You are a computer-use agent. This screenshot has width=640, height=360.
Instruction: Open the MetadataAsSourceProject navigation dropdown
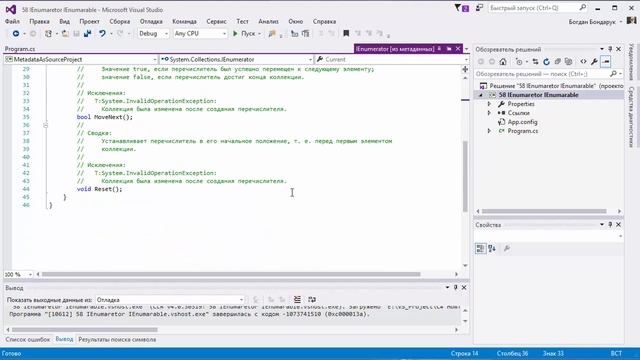pyautogui.click(x=81, y=59)
